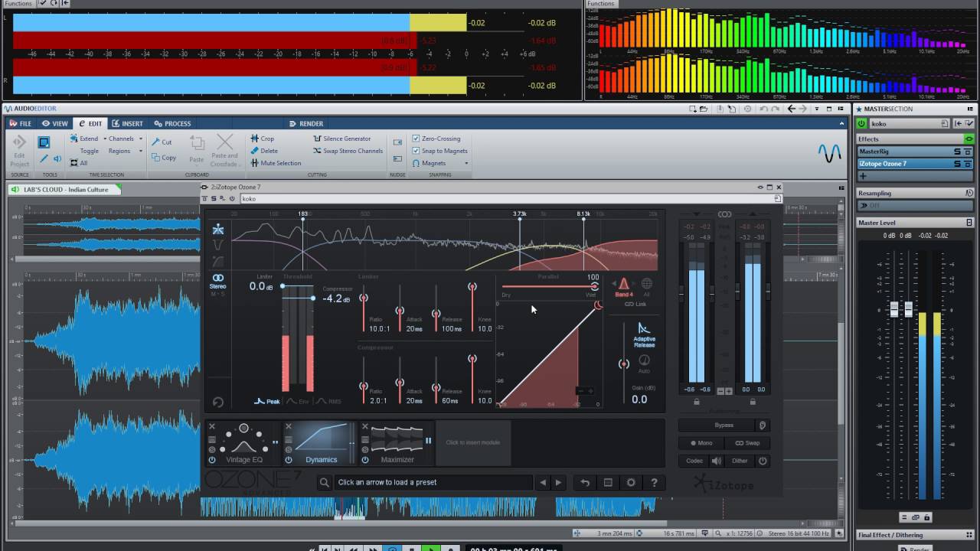Screen dimensions: 980x551
Task: Collapse the ribbon with the chevron
Action: point(842,123)
